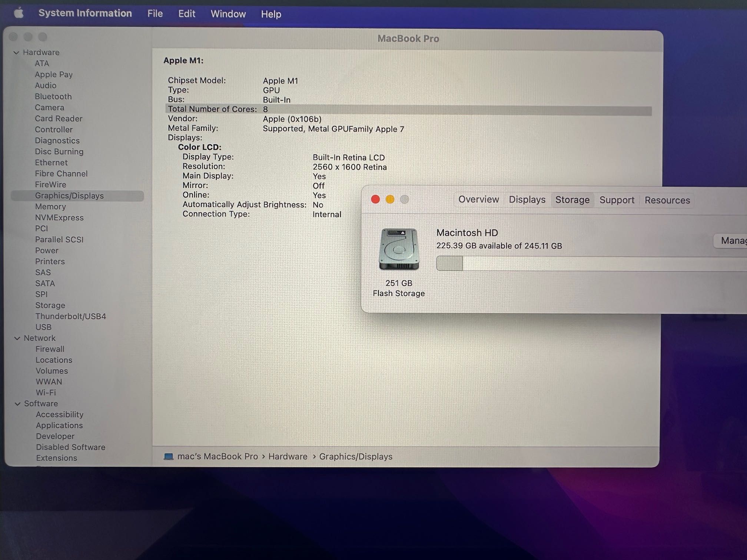Select Printers in the sidebar
The width and height of the screenshot is (747, 560).
[x=50, y=261]
